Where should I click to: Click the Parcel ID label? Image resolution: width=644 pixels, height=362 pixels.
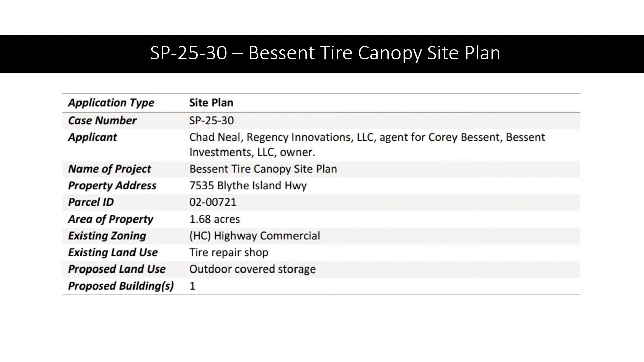[x=91, y=202]
